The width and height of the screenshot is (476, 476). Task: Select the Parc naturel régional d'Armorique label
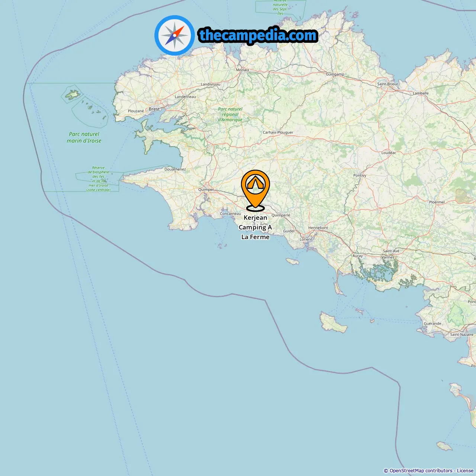click(x=230, y=115)
